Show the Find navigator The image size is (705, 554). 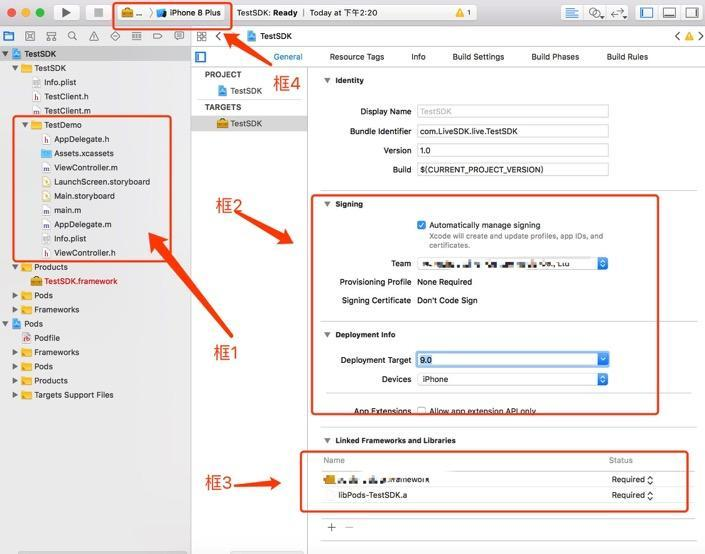click(72, 36)
